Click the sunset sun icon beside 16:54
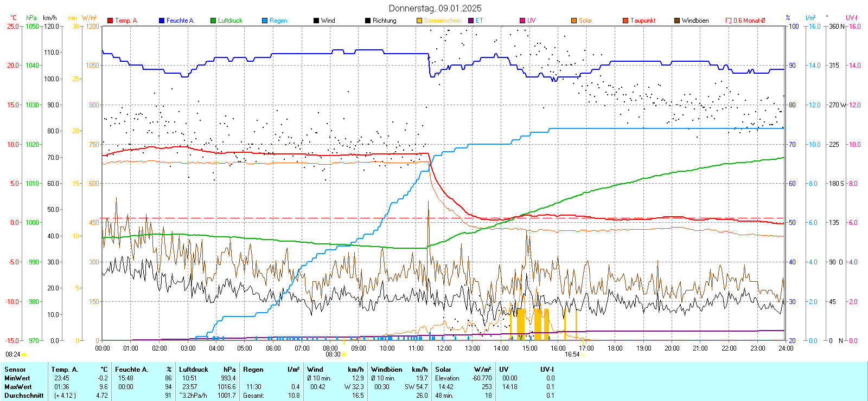868x401 pixels. (583, 354)
